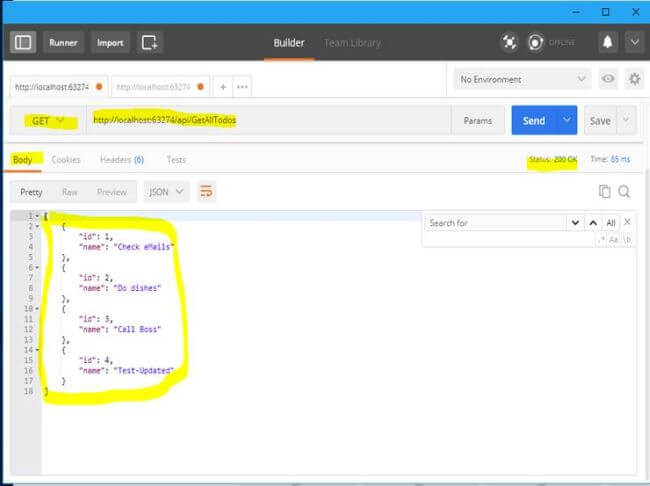
Task: Open the JSON format dropdown
Action: pyautogui.click(x=166, y=192)
